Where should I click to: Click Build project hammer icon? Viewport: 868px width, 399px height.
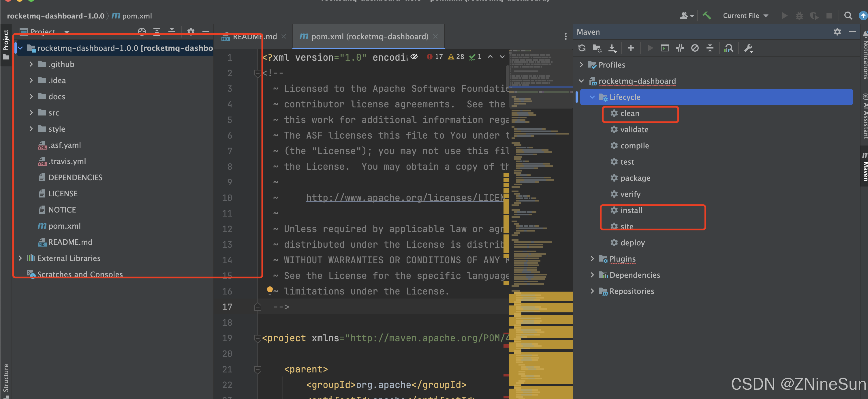coord(707,16)
